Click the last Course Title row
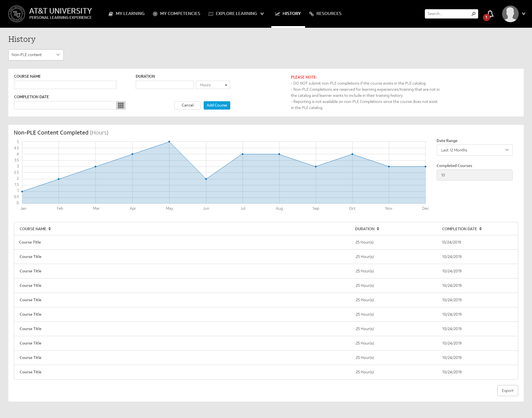 tap(266, 372)
